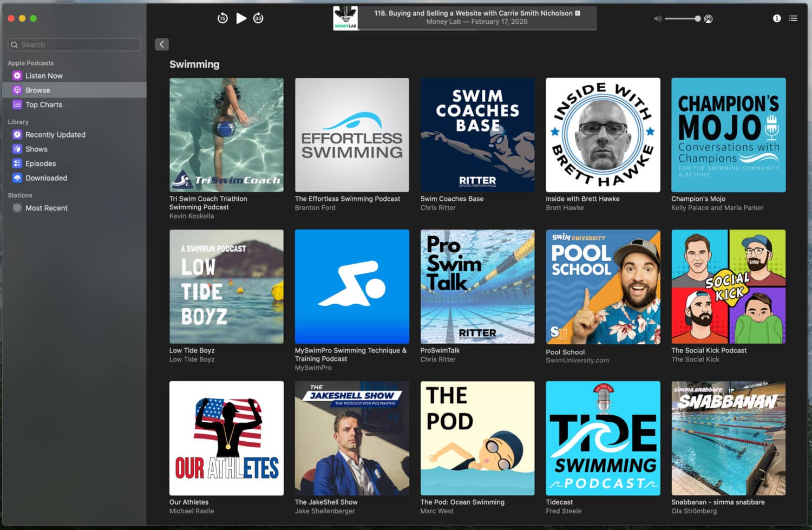The width and height of the screenshot is (812, 530).
Task: Open Pro Swim Talk artwork
Action: click(477, 286)
